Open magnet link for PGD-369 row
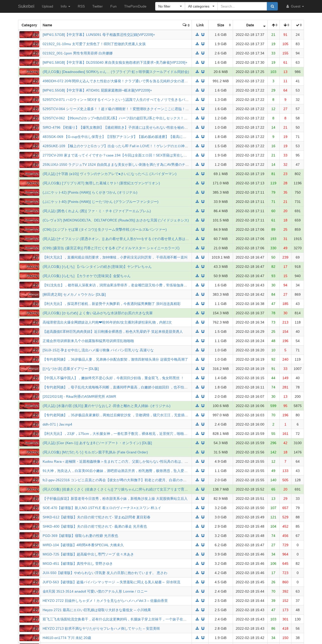Screen dimensions: 322x644 pyautogui.click(x=203, y=536)
